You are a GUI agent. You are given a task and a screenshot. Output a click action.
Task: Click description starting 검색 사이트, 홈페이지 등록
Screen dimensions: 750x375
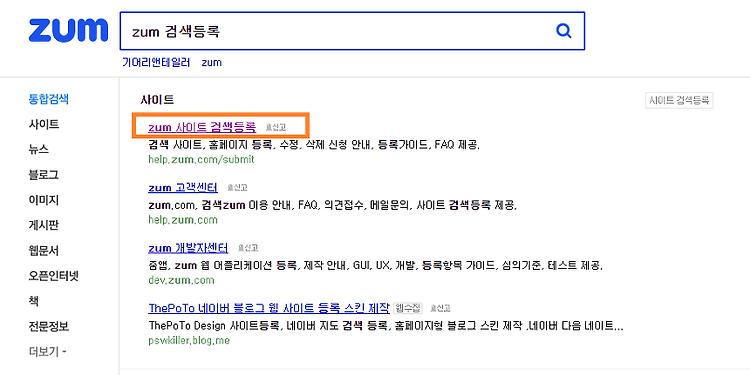314,145
